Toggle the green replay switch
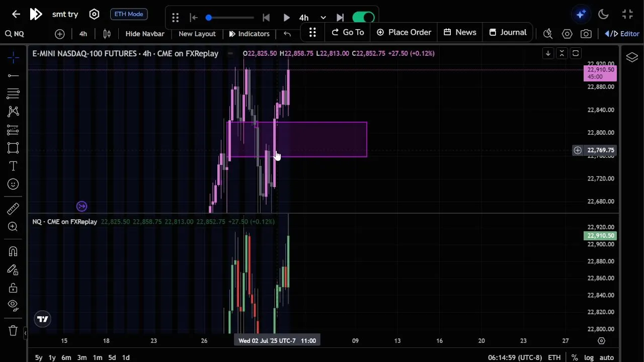 pos(363,18)
